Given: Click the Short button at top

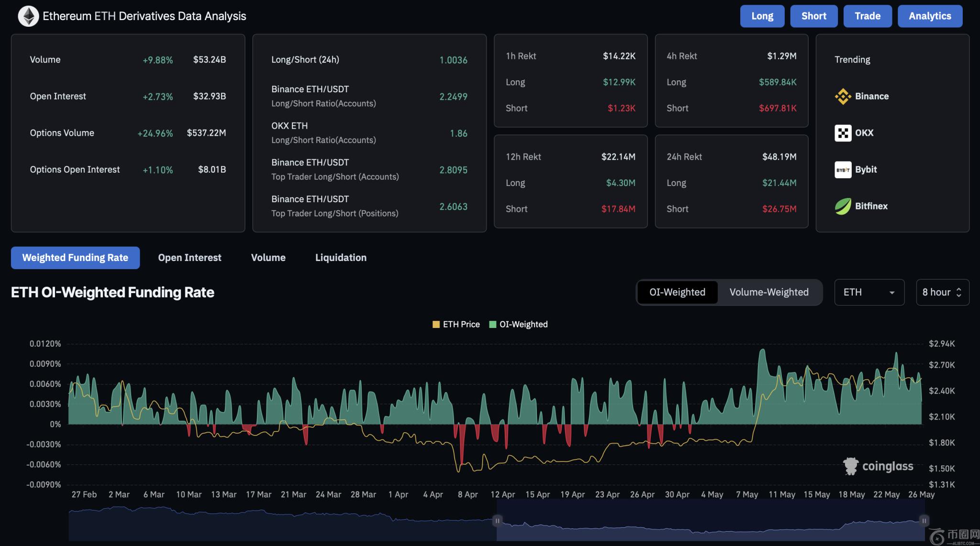Looking at the screenshot, I should 813,16.
